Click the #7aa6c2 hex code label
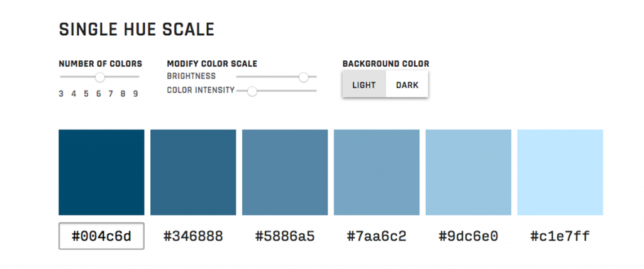The width and height of the screenshot is (644, 269). [377, 237]
